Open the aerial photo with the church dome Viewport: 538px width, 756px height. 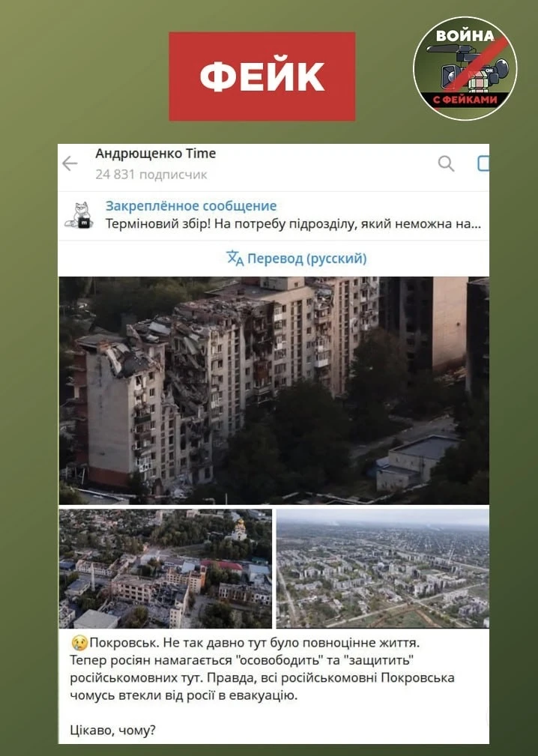(x=166, y=569)
